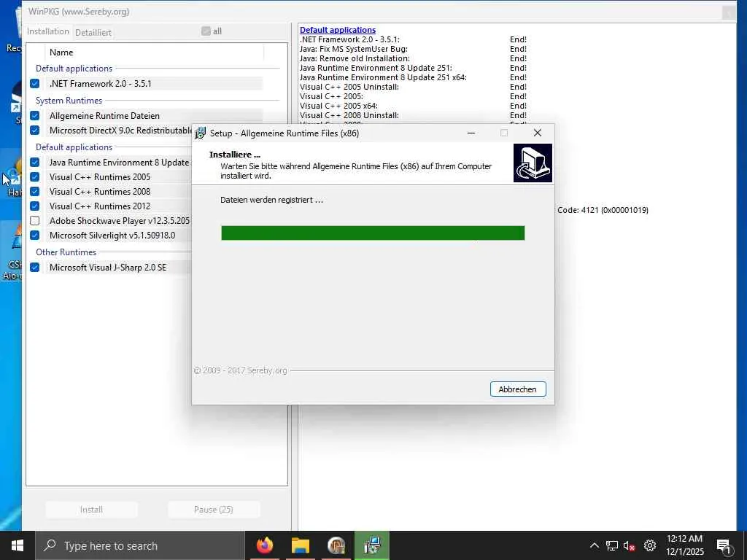
Task: Click the muted volume tray icon
Action: click(x=630, y=545)
